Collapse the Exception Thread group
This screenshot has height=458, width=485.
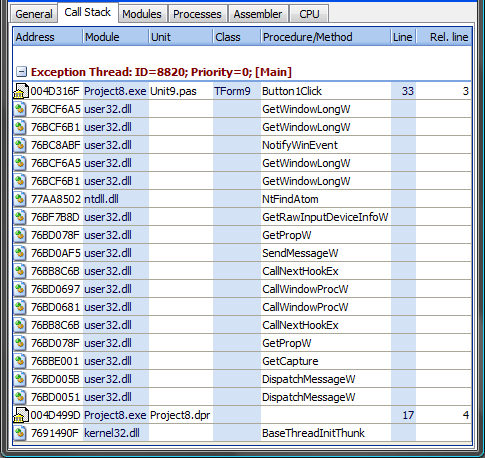pos(21,72)
